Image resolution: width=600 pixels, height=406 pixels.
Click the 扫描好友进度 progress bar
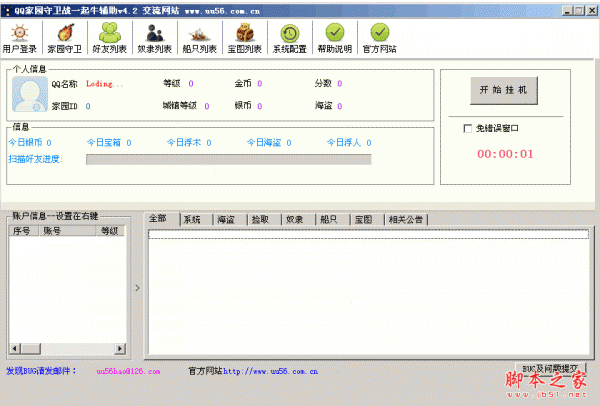click(228, 159)
